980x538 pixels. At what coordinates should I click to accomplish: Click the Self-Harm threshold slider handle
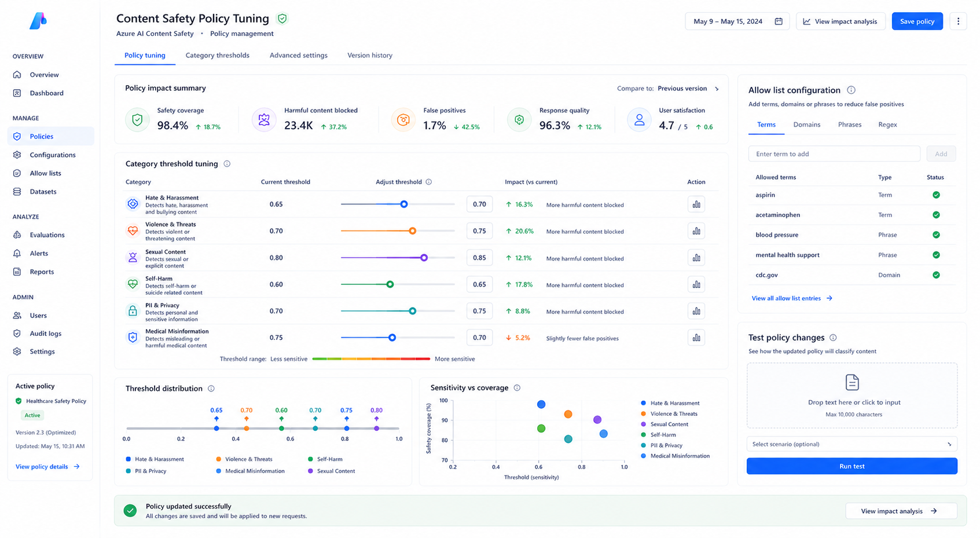click(390, 284)
